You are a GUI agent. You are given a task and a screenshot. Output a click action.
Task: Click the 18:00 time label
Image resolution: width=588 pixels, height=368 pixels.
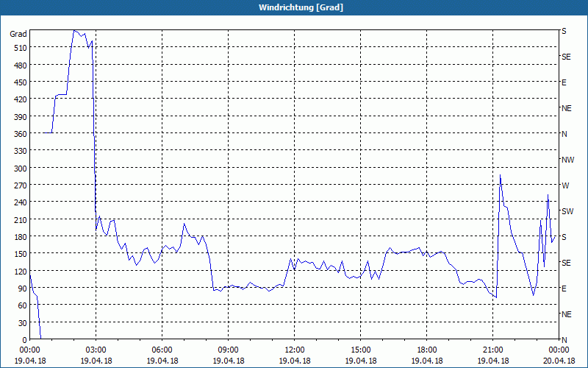427,350
